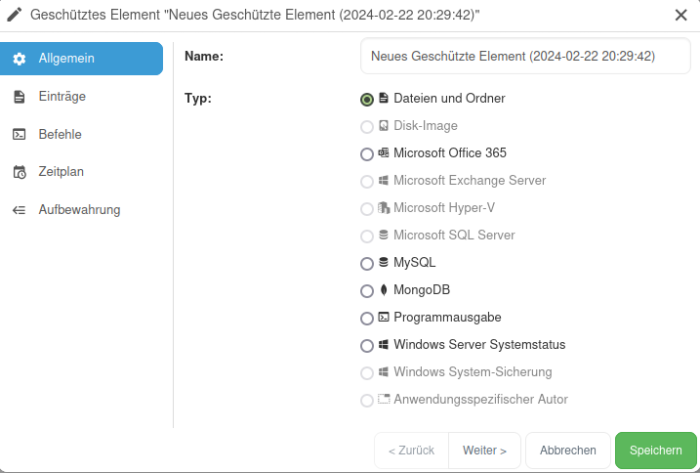Viewport: 700px width, 473px height.
Task: Advance with the Weiter button
Action: pos(484,451)
